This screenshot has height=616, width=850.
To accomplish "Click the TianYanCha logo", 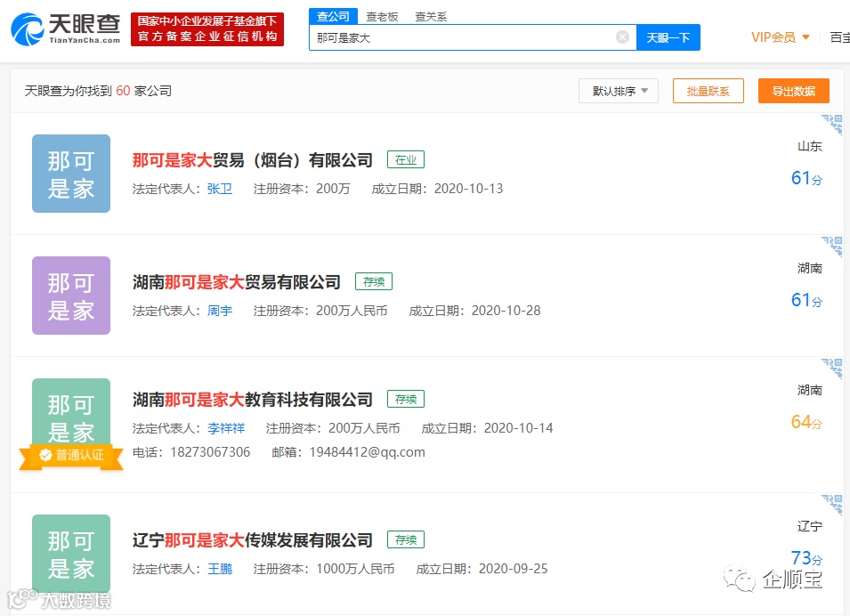I will tap(66, 28).
